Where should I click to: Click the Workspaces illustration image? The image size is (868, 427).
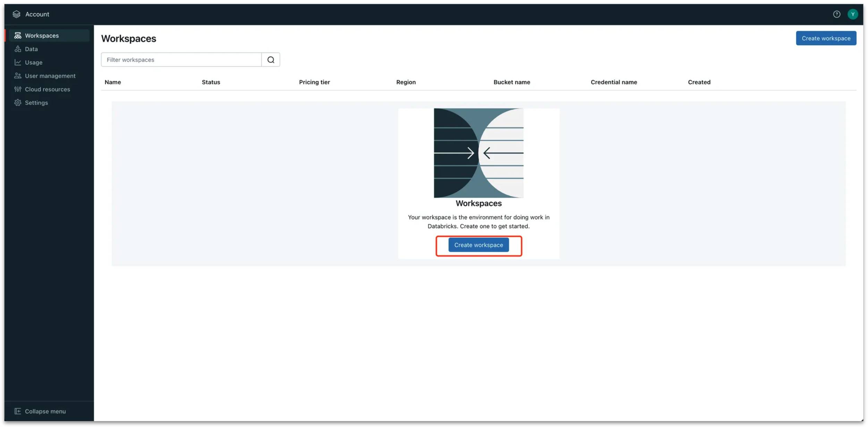tap(478, 153)
